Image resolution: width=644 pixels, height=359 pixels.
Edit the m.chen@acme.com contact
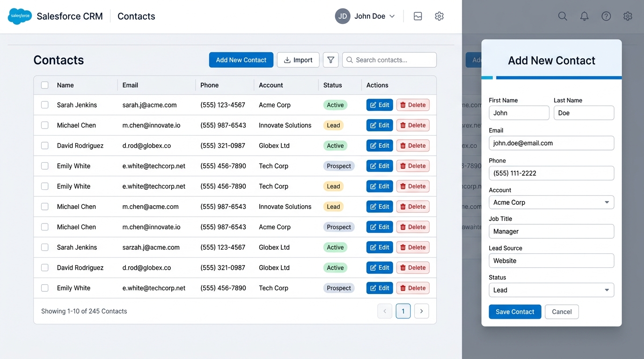(x=380, y=207)
